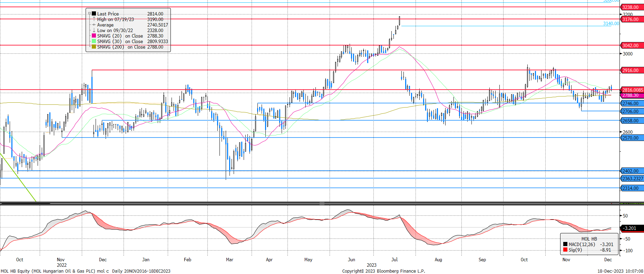Collapse the Last Price legend tree
Viewport: 644px width, 274px height.
pos(89,14)
